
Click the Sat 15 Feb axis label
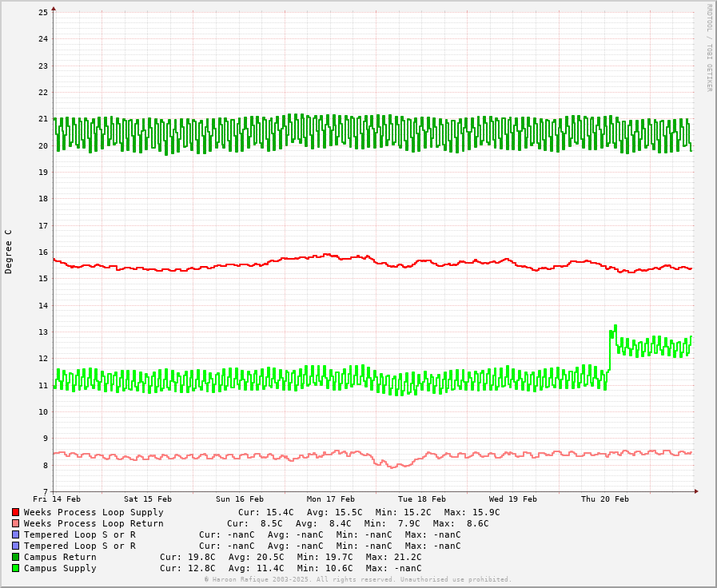(148, 499)
